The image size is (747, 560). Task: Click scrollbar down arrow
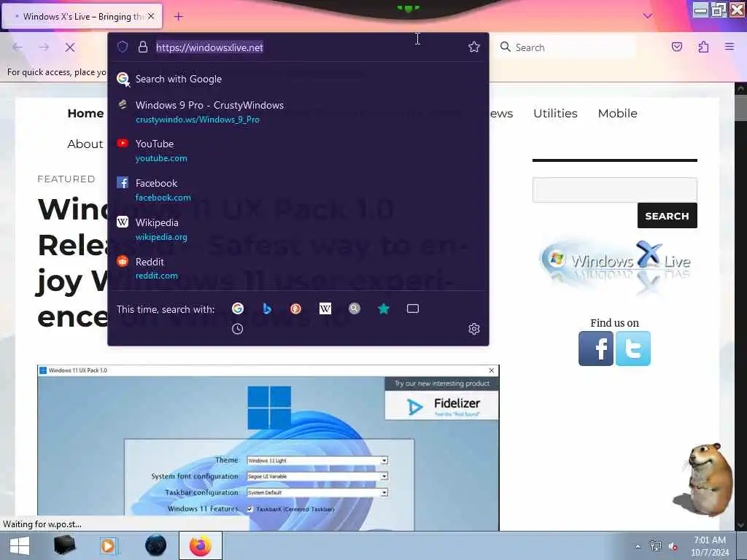[x=740, y=525]
